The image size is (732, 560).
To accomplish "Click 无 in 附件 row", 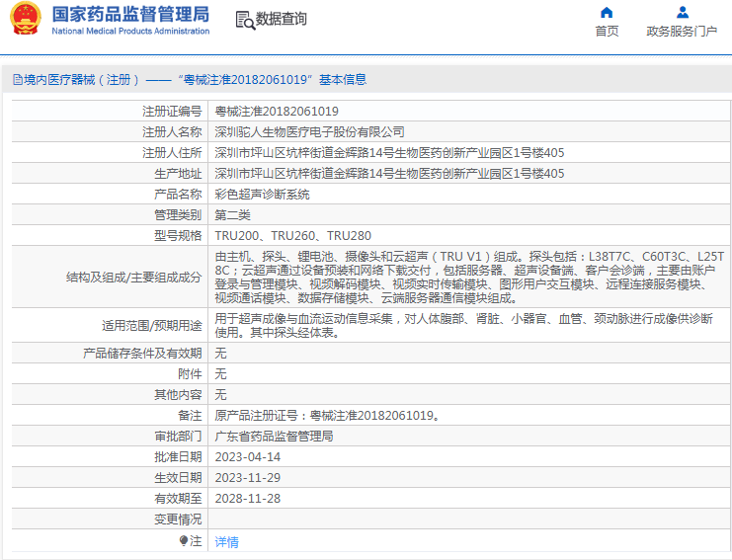I will click(x=220, y=374).
